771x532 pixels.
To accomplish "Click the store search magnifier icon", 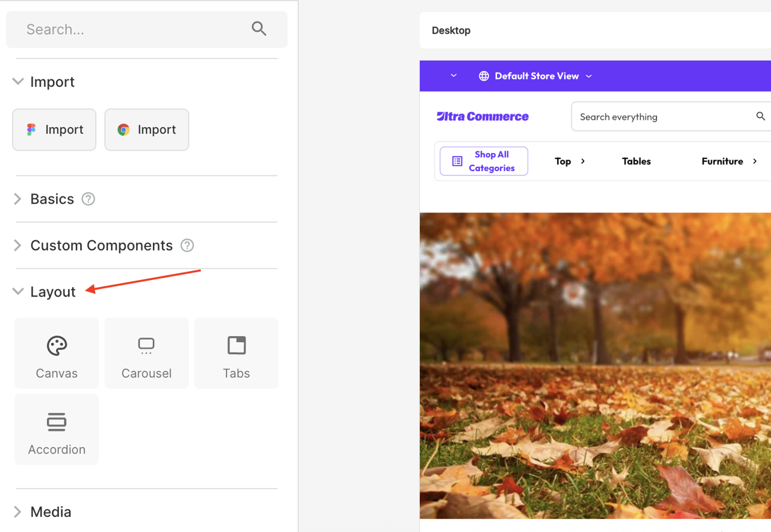I will point(761,116).
